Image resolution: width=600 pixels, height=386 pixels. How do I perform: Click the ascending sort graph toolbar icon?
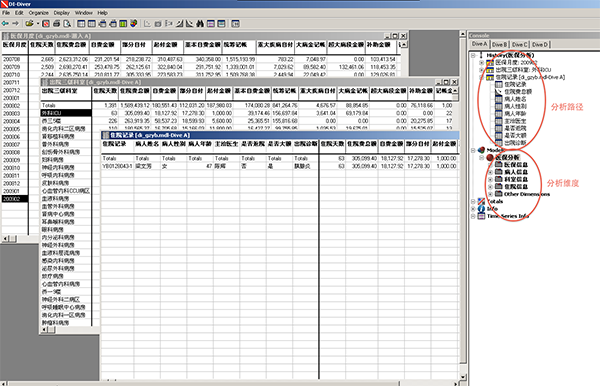point(179,24)
